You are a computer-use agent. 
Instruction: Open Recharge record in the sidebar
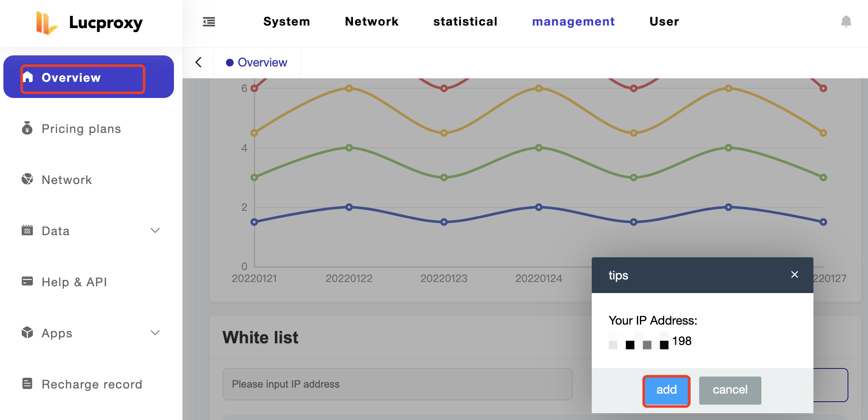tap(89, 384)
